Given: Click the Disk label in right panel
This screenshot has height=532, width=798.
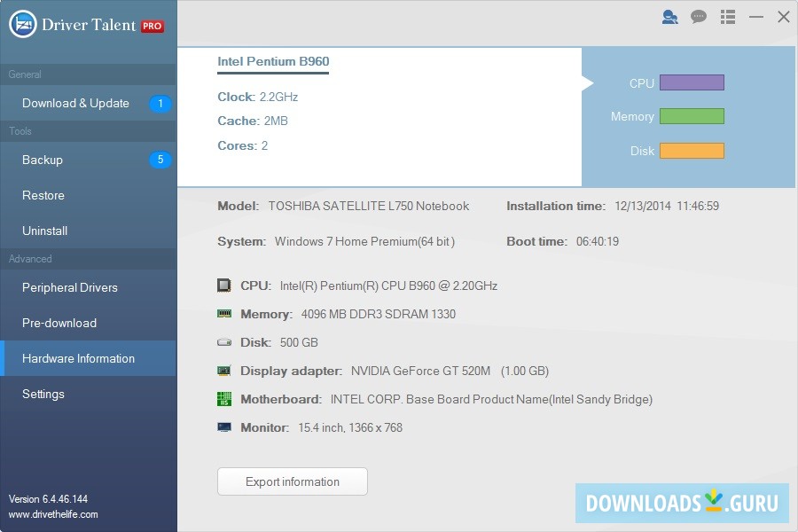Looking at the screenshot, I should pos(642,152).
